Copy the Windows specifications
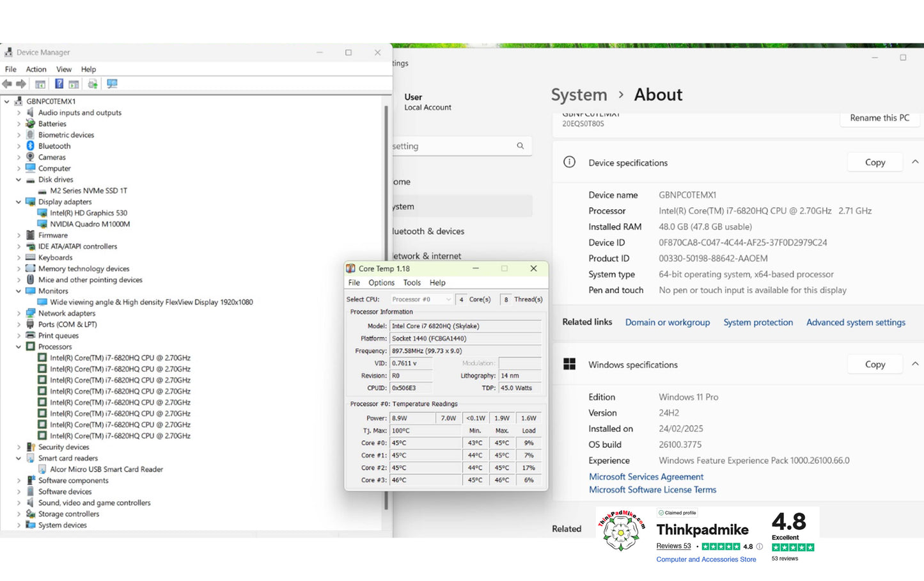Image resolution: width=924 pixels, height=581 pixels. point(875,364)
